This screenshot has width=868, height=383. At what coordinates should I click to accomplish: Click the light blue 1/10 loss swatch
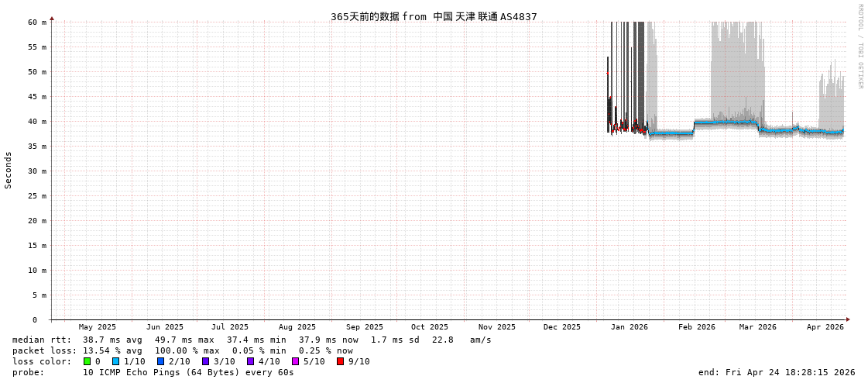tap(115, 361)
